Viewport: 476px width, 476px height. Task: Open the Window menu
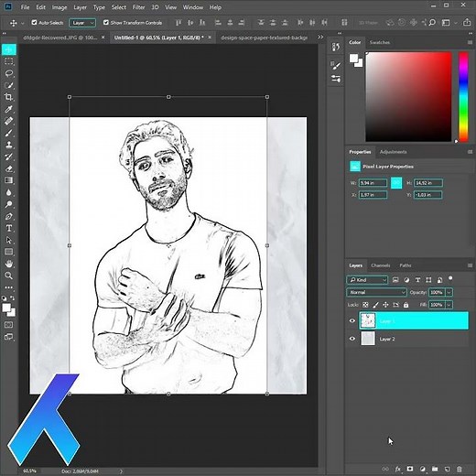[193, 7]
